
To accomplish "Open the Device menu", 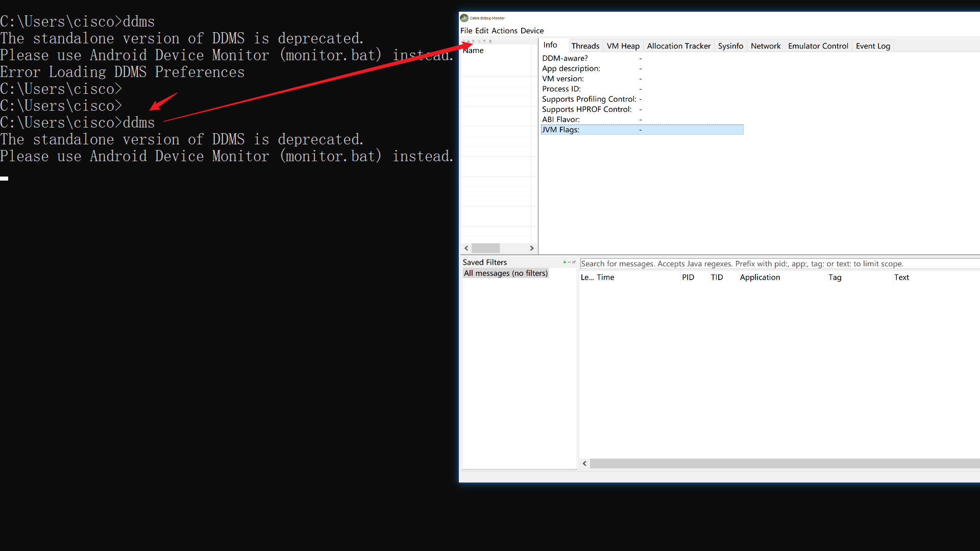I will 532,31.
